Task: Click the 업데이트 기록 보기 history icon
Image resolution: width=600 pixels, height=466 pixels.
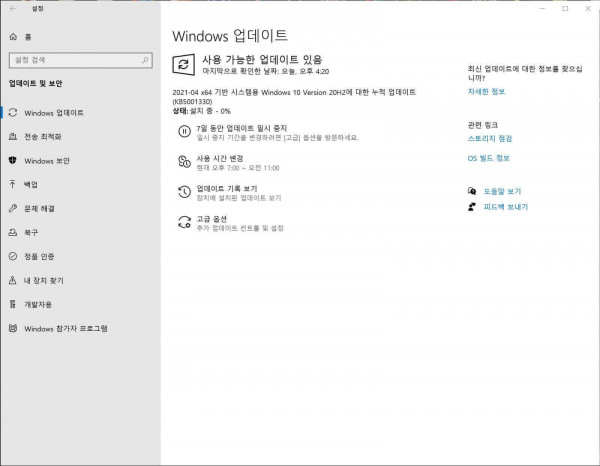Action: tap(184, 192)
